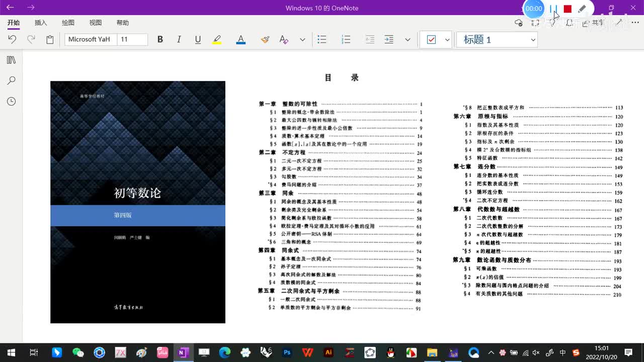The image size is (644, 362).
Task: Open Task View on the taskbar
Action: click(34, 352)
